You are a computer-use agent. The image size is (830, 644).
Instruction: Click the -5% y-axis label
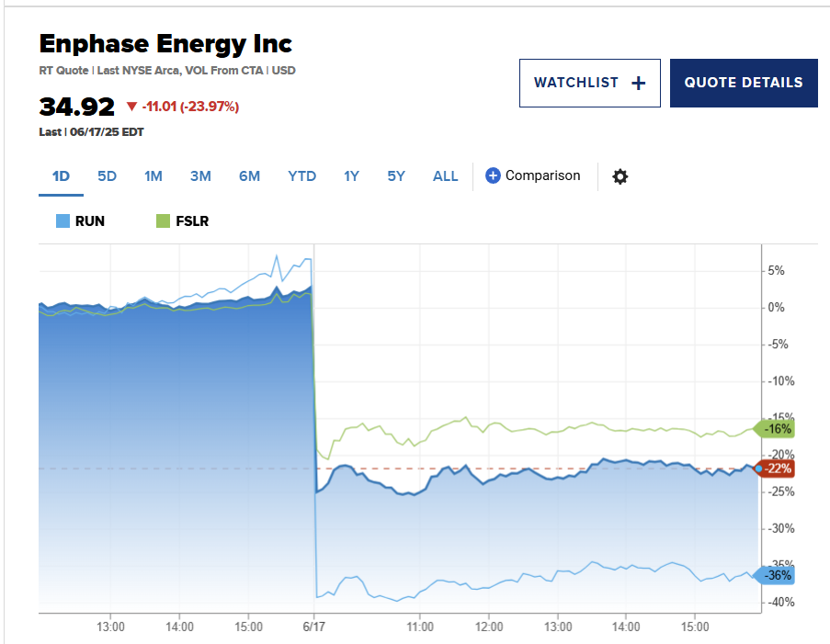[779, 345]
